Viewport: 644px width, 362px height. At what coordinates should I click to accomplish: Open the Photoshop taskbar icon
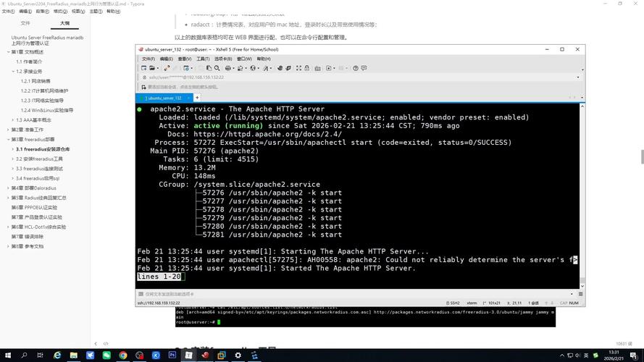(x=172, y=355)
